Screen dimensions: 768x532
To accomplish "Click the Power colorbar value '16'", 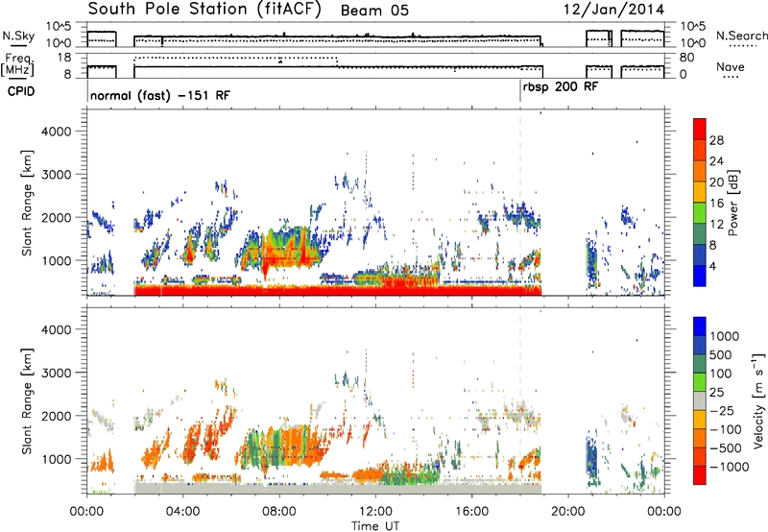I will [x=716, y=204].
